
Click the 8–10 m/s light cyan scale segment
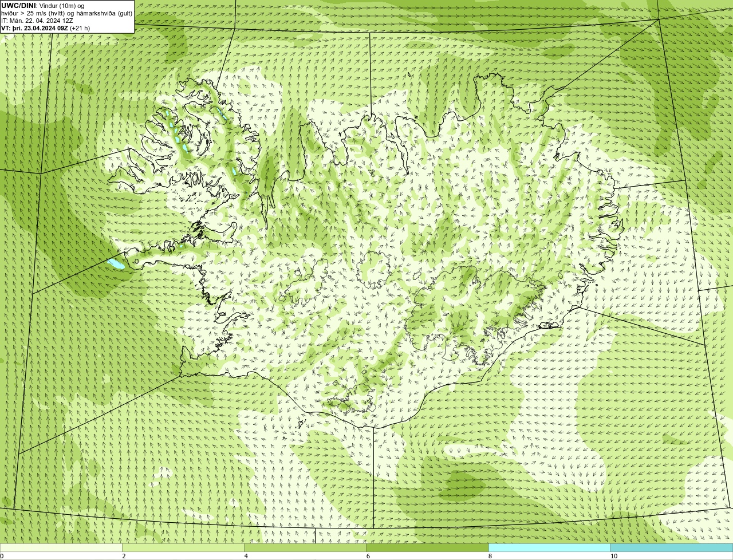(550, 547)
